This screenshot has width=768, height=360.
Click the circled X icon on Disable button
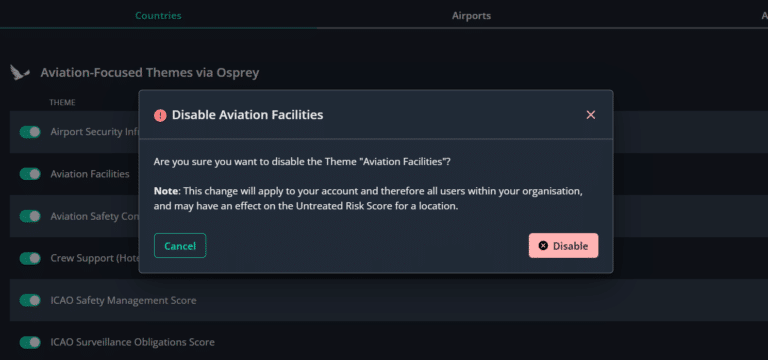click(543, 245)
